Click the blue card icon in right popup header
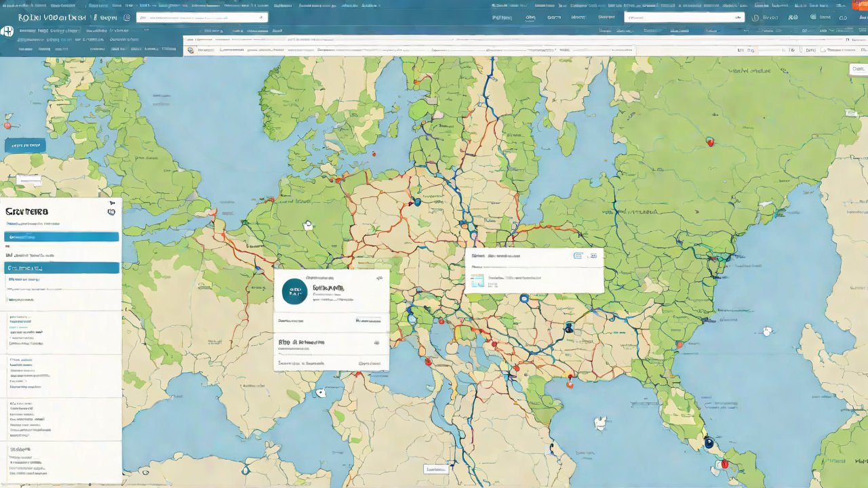This screenshot has width=868, height=488. pyautogui.click(x=578, y=256)
